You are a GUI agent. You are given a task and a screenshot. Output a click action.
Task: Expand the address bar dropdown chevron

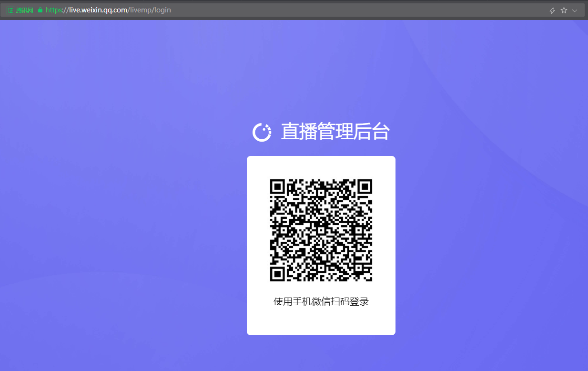(x=575, y=10)
